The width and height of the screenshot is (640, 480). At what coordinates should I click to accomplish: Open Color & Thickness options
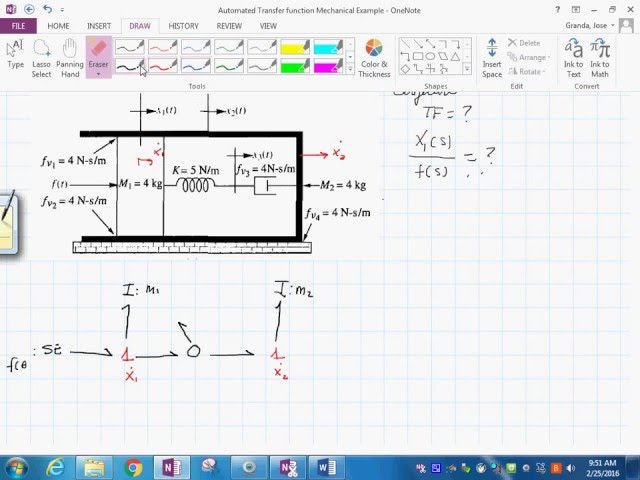[x=374, y=58]
